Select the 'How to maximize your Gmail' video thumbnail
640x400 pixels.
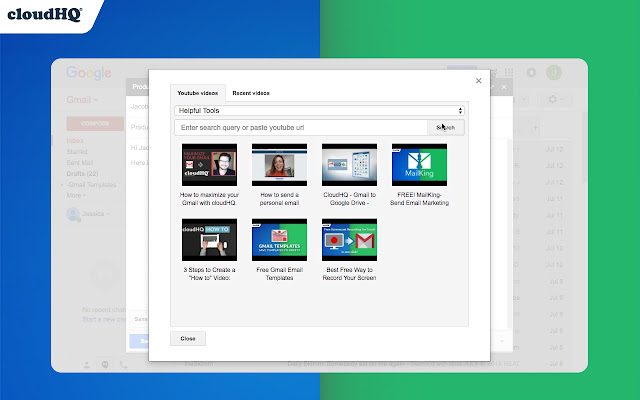point(209,164)
